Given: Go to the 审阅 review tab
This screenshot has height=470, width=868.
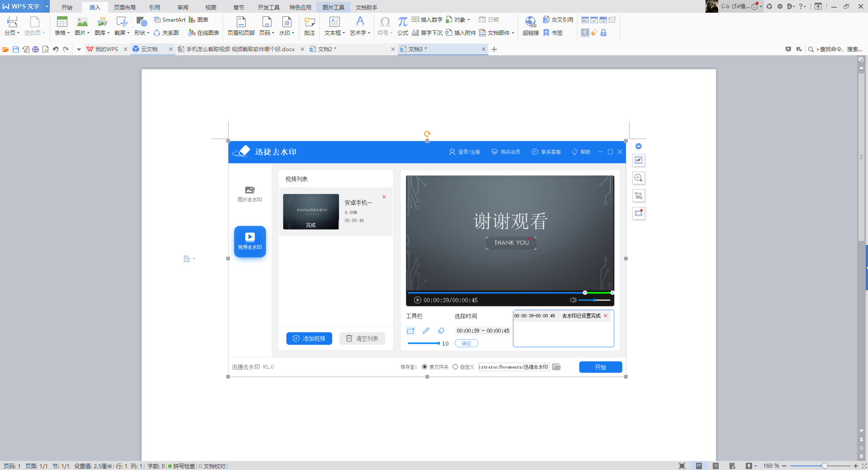Looking at the screenshot, I should tap(183, 7).
